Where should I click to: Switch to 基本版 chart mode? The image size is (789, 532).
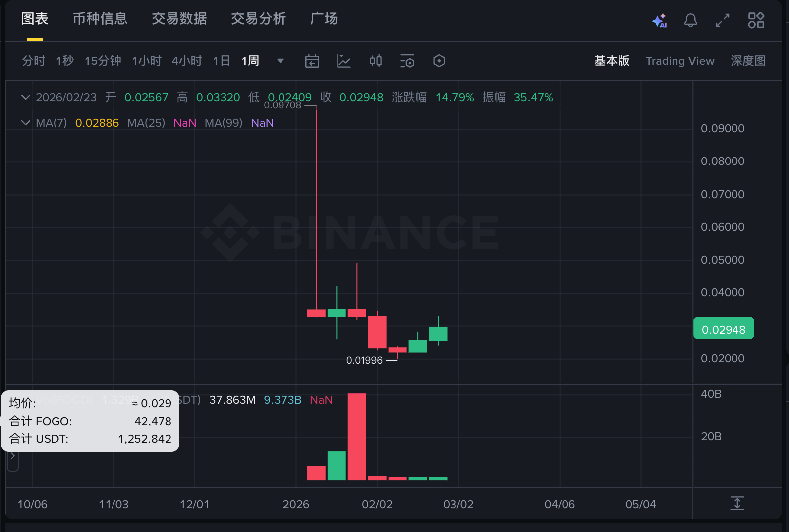click(x=612, y=61)
